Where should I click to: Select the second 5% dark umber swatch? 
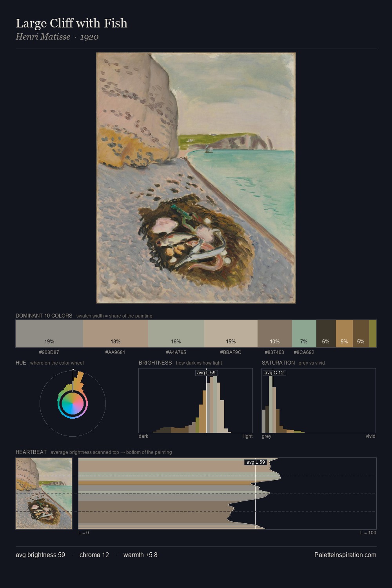[x=361, y=334]
